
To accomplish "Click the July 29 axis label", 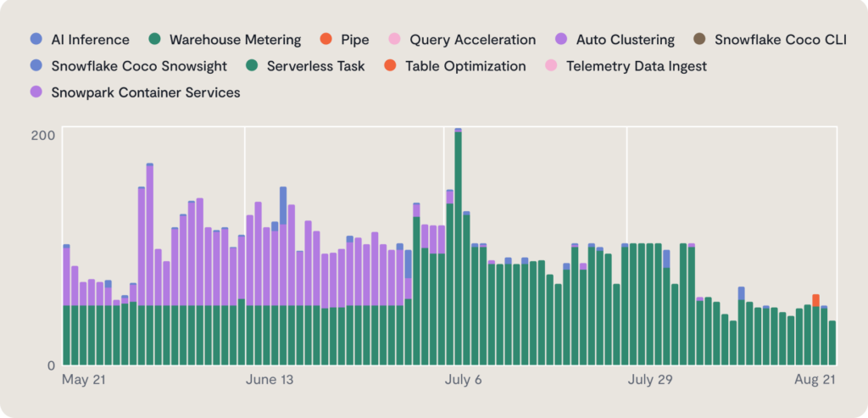I will [650, 381].
